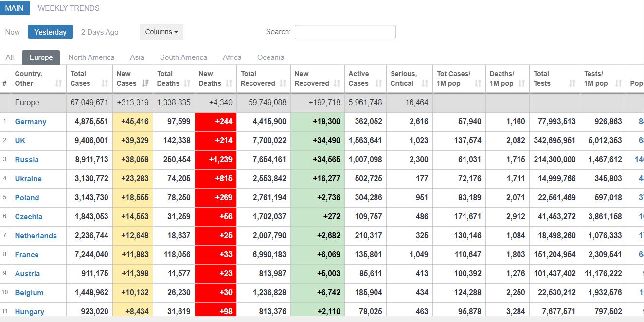Sort by Total Tests column icon
The width and height of the screenshot is (644, 322).
click(572, 83)
